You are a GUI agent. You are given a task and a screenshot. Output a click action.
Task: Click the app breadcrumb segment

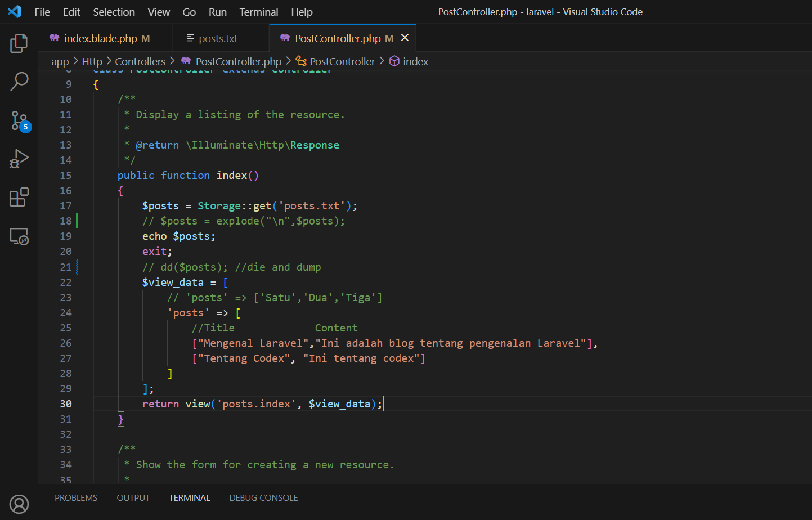(x=60, y=61)
